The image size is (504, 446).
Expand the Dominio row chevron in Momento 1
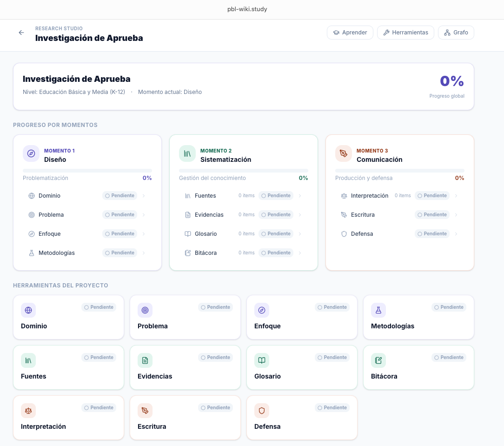144,196
